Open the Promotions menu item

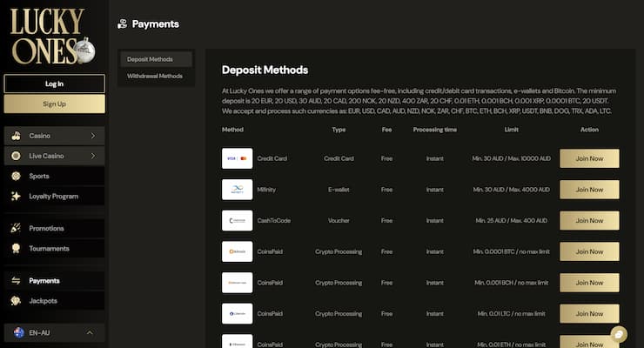[54, 228]
